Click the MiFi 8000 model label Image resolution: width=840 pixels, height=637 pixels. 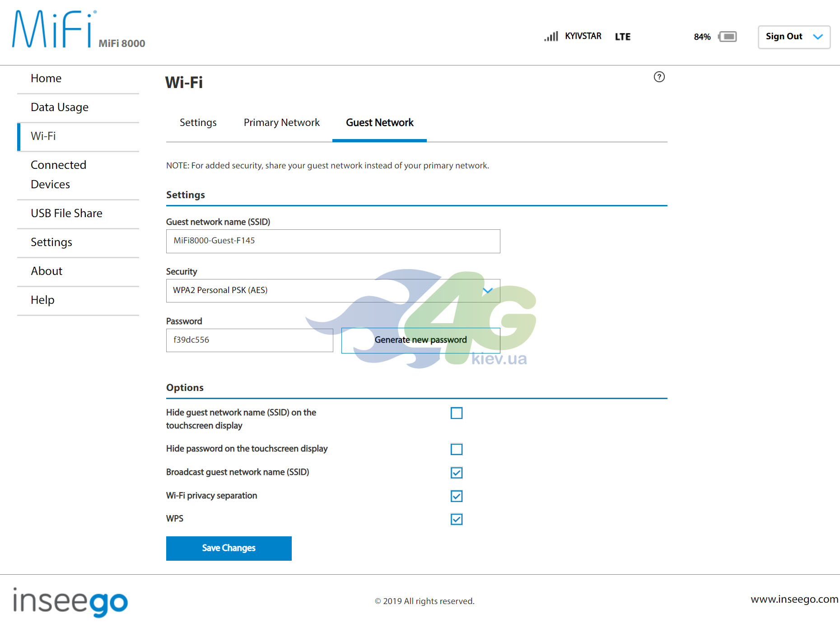(x=122, y=43)
